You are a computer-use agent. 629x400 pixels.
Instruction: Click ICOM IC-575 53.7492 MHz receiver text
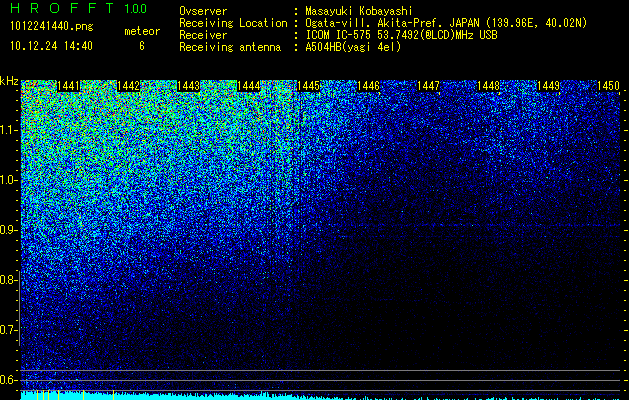point(401,35)
